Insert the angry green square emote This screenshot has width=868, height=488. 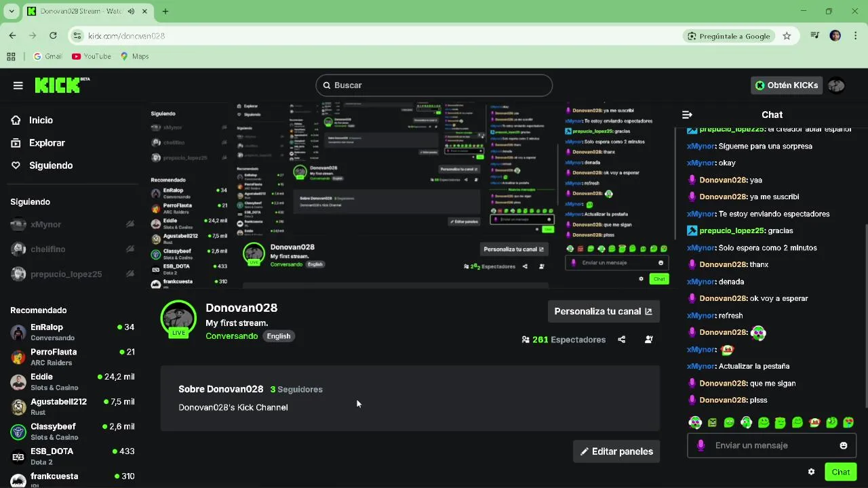712,422
